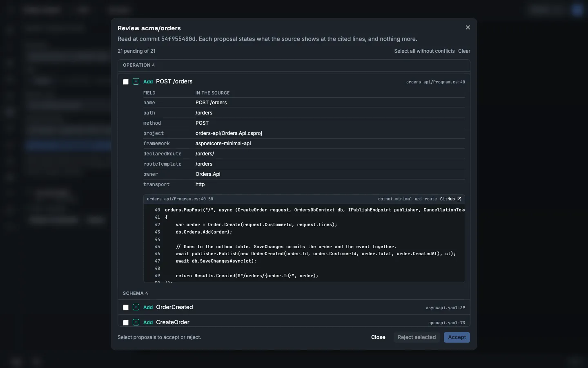Click the plus badge next to Add POST /orders
588x368 pixels.
tap(136, 81)
